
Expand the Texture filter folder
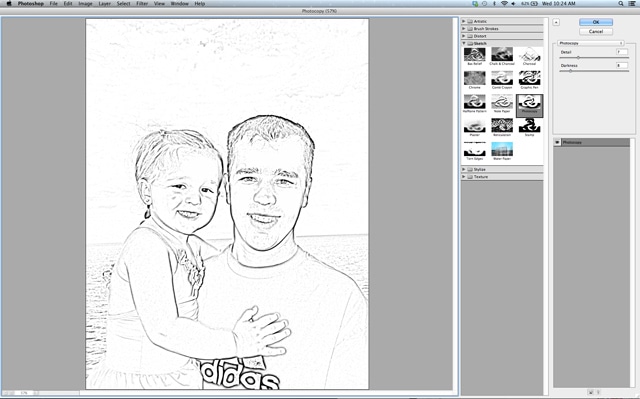click(x=464, y=177)
